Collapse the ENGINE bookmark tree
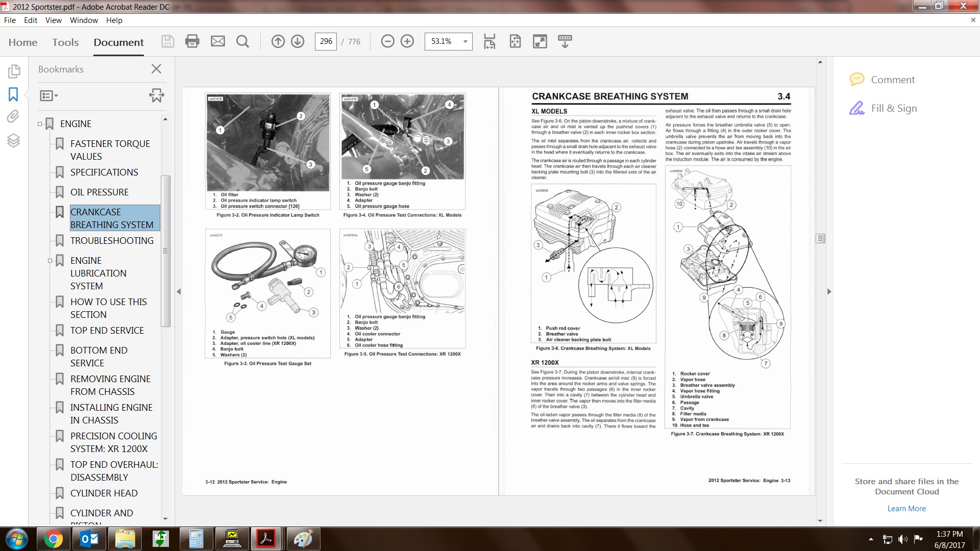Image resolution: width=980 pixels, height=551 pixels. coord(40,124)
